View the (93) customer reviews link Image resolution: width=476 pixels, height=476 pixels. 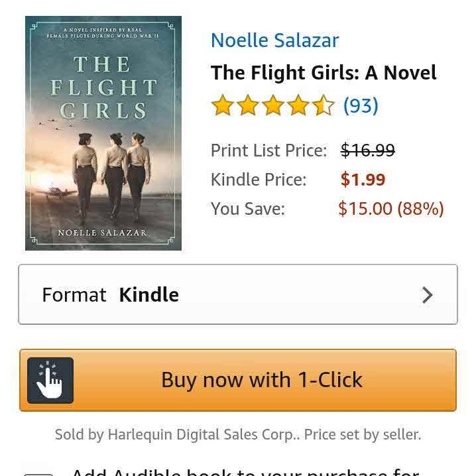361,106
